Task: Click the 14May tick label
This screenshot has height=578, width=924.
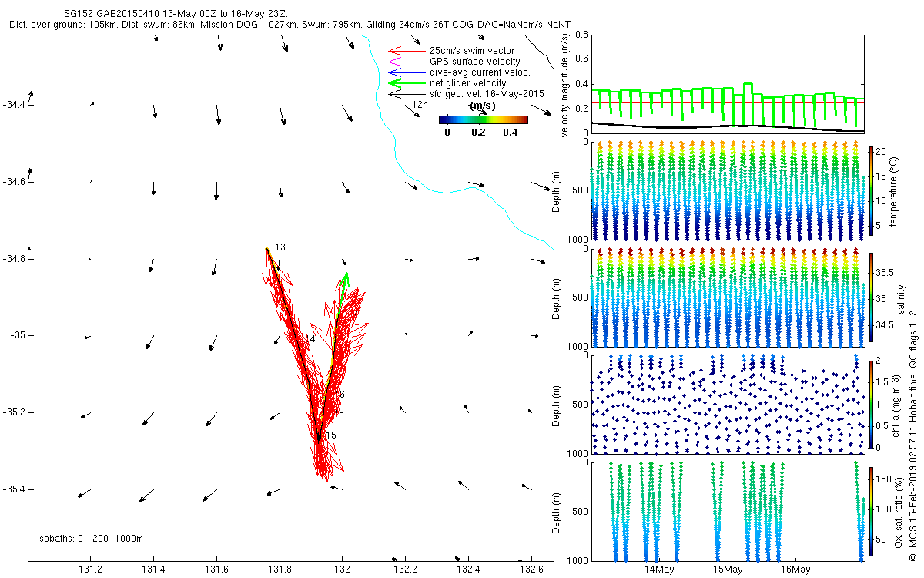Action: click(x=660, y=570)
